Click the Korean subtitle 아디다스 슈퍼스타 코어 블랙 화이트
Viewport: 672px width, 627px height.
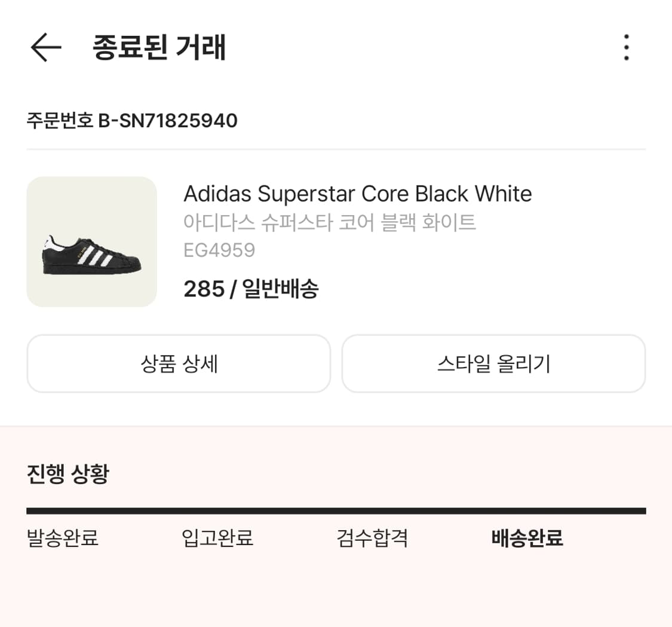click(x=330, y=222)
